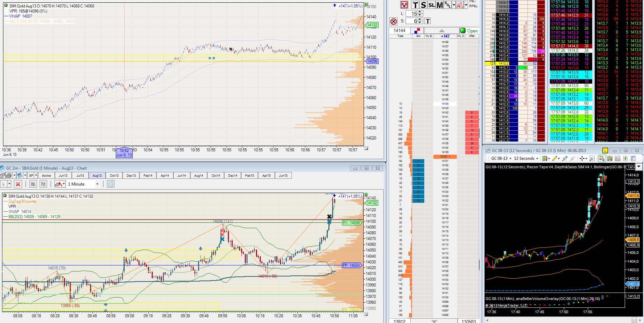Click the SL order type button
Viewport: 644px width, 323px height.
[431, 5]
